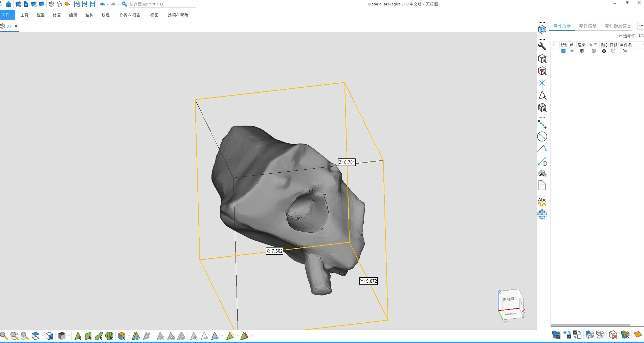
Task: Open the dropdown beside the gray double-arrow triangle icon
Action: (x=153, y=336)
